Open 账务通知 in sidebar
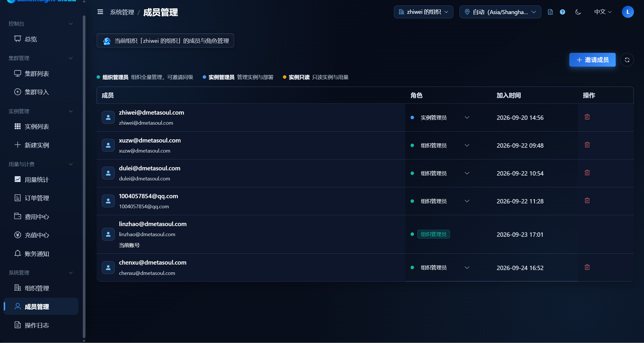The width and height of the screenshot is (644, 343). coord(41,254)
